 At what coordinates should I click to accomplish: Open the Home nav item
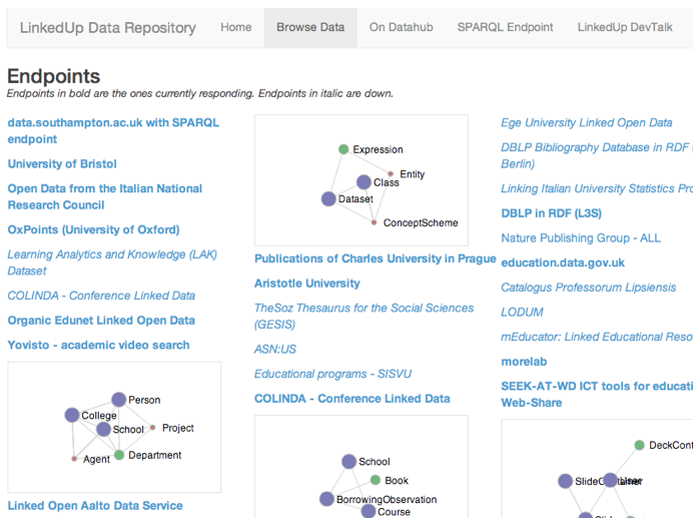pyautogui.click(x=236, y=27)
